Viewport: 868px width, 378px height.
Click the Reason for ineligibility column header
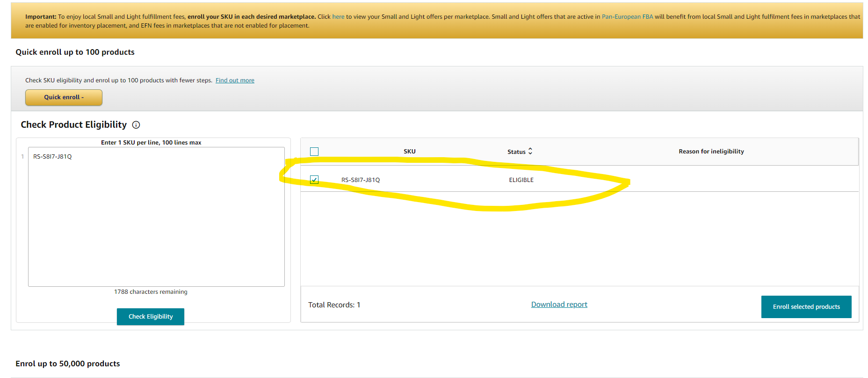coord(711,152)
